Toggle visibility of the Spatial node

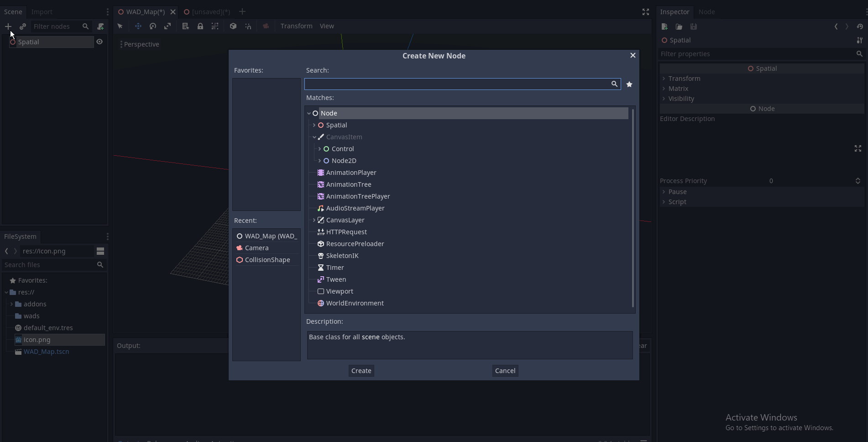pyautogui.click(x=99, y=42)
